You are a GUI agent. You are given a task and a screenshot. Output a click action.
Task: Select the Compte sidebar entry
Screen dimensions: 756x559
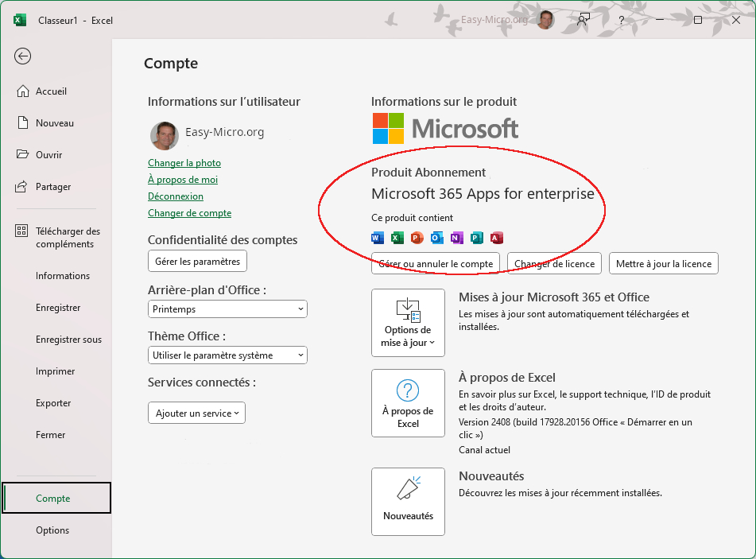click(56, 498)
